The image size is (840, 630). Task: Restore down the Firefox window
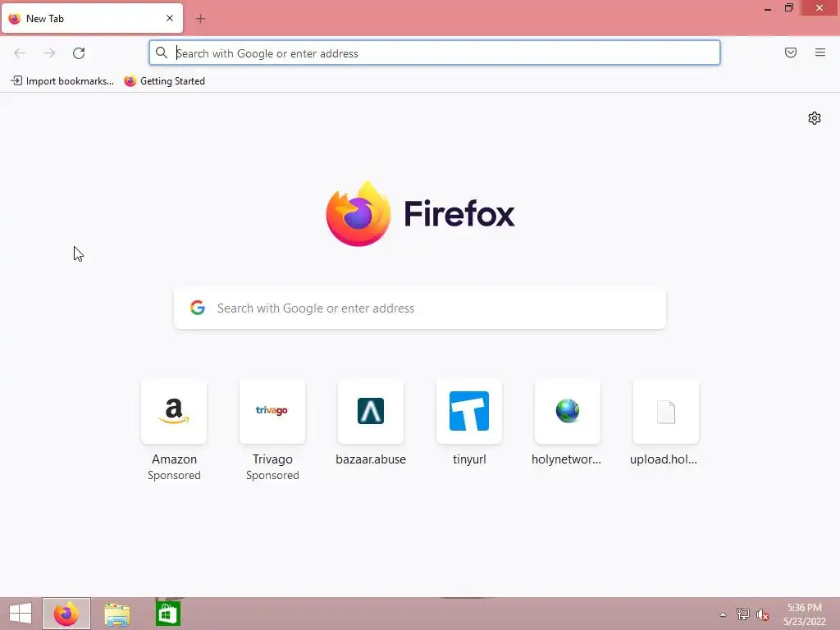(x=789, y=7)
